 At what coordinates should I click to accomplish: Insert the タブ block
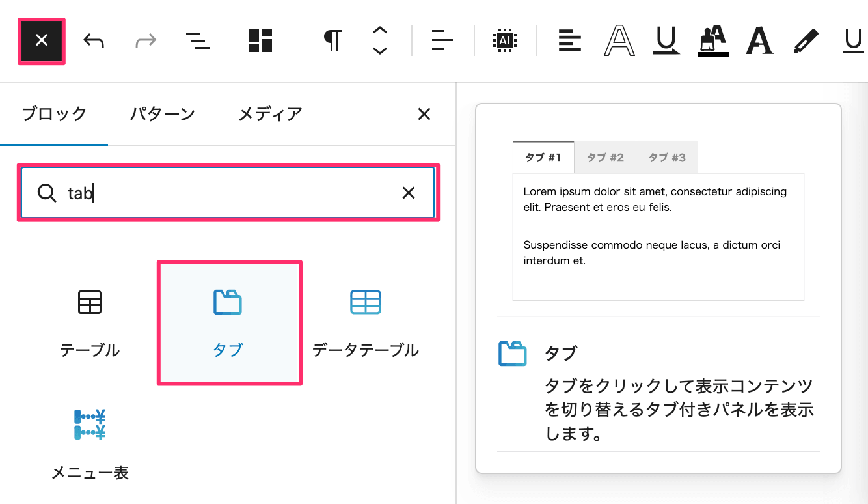[228, 323]
